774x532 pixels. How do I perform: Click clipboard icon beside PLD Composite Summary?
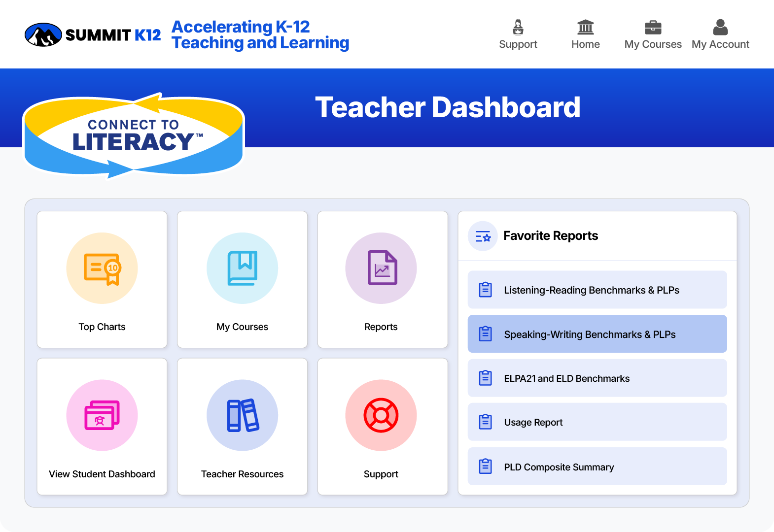coord(486,466)
